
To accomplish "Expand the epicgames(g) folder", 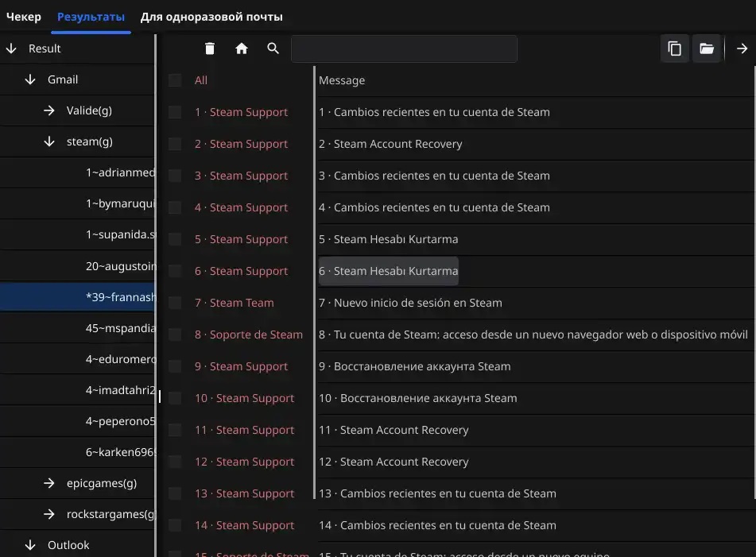I will pyautogui.click(x=49, y=483).
